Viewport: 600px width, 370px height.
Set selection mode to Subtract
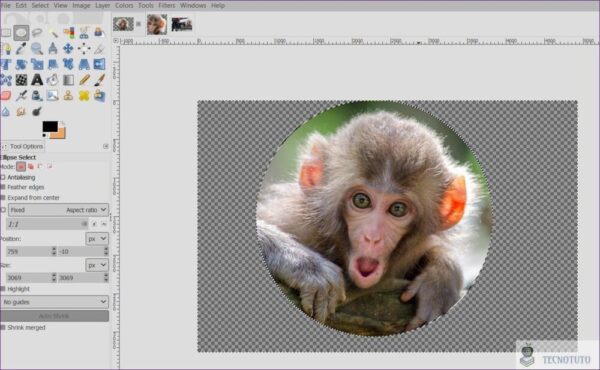(x=40, y=166)
